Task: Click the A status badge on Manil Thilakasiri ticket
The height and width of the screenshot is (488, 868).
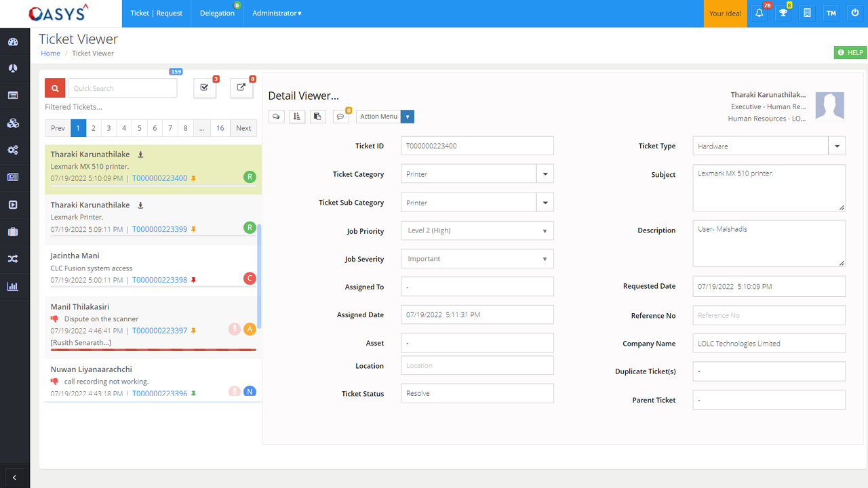Action: point(250,329)
